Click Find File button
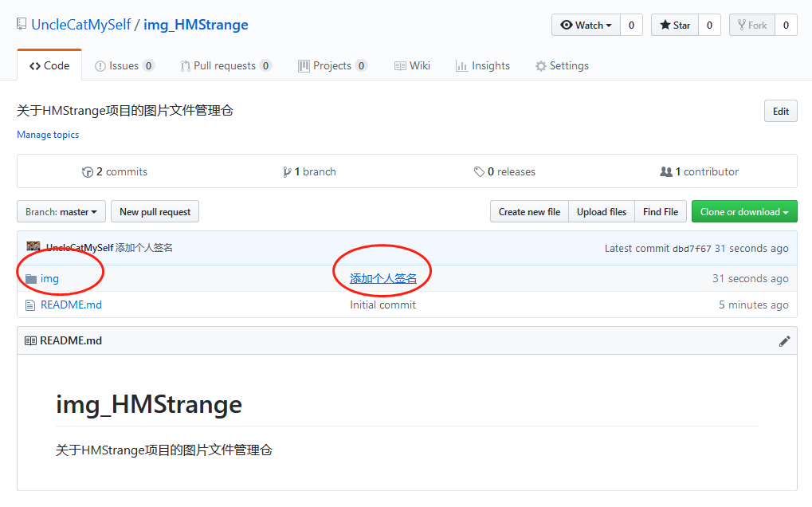Image resolution: width=812 pixels, height=507 pixels. tap(661, 212)
